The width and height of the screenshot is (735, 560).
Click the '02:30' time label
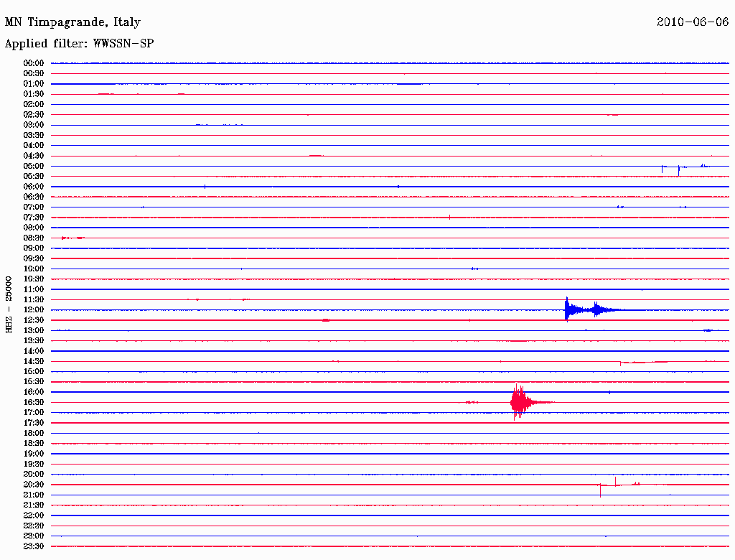[34, 114]
